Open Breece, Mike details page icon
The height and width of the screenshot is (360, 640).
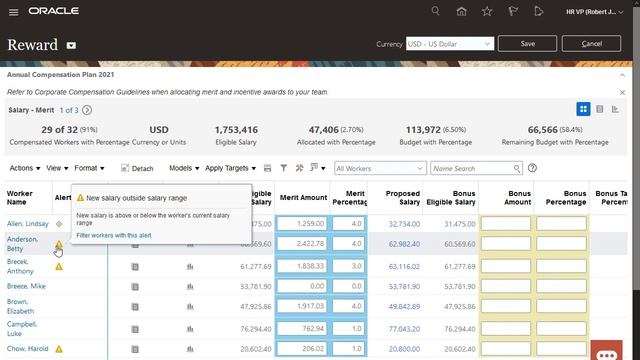(135, 287)
